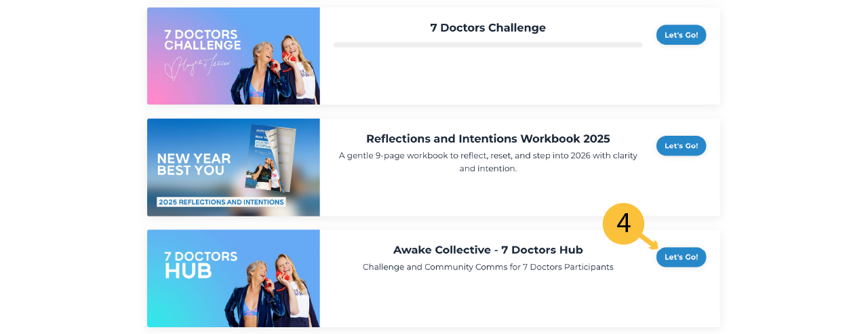Viewport: 868px width, 334px height.
Task: Click Let's Go for Awake Collective Hub
Action: 681,257
